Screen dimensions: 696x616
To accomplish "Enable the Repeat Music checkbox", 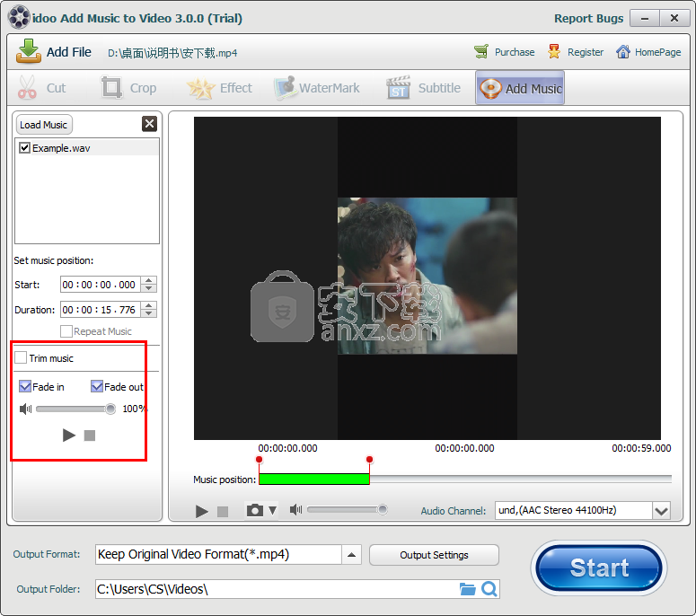I will pyautogui.click(x=66, y=331).
